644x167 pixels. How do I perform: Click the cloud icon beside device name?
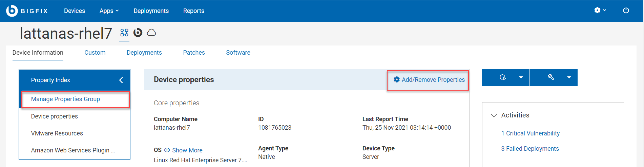point(151,33)
